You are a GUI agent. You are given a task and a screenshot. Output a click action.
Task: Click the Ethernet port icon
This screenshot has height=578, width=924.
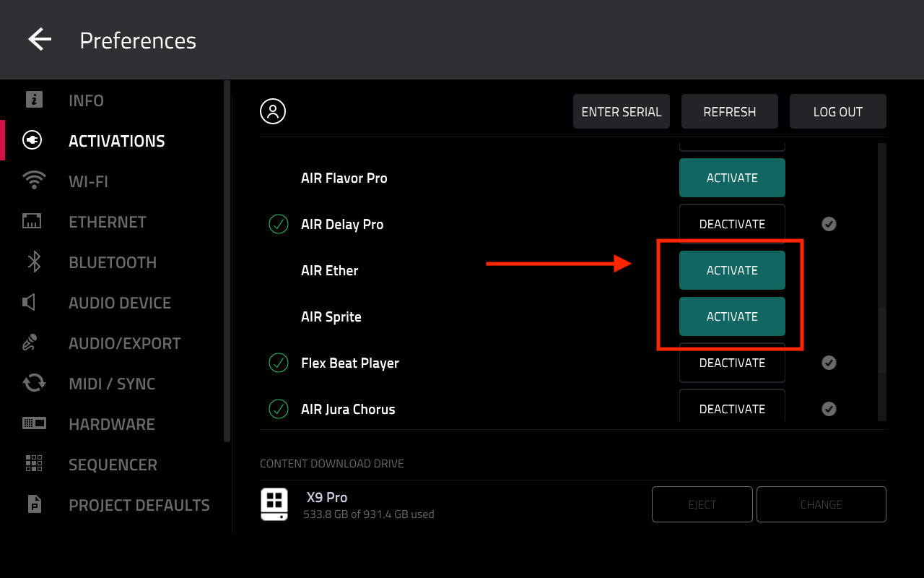[32, 221]
